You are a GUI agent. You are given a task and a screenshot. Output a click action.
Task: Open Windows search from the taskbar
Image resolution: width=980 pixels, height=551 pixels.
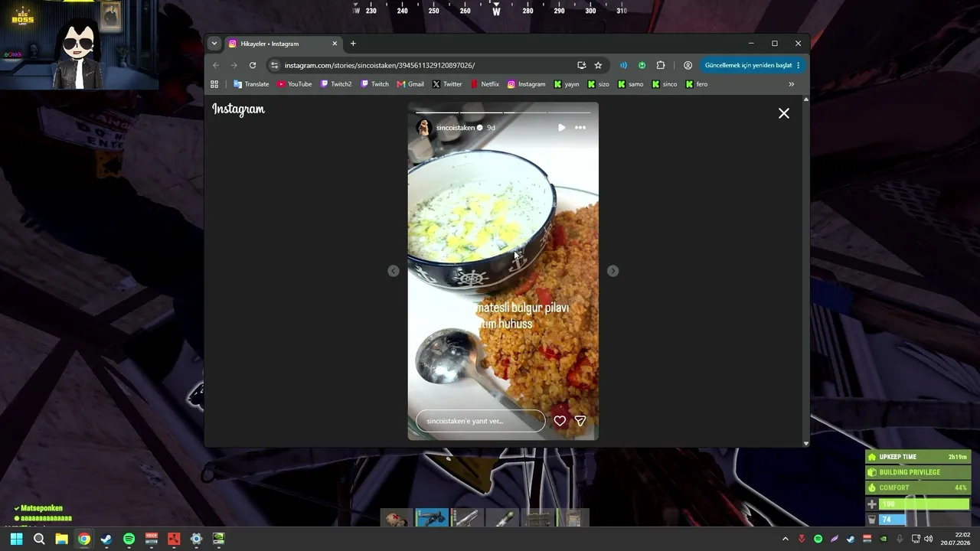pos(39,539)
